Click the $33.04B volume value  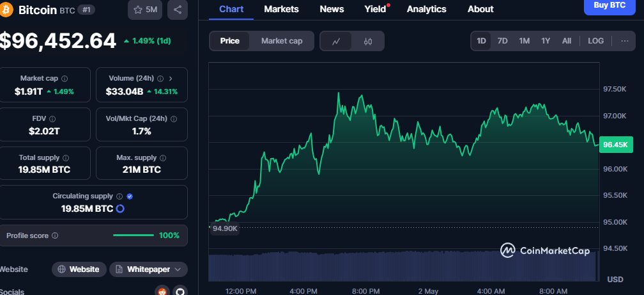pos(125,92)
